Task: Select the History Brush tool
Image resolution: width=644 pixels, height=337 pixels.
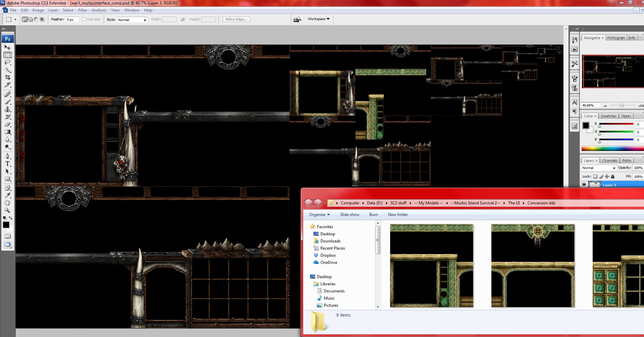Action: coord(7,117)
